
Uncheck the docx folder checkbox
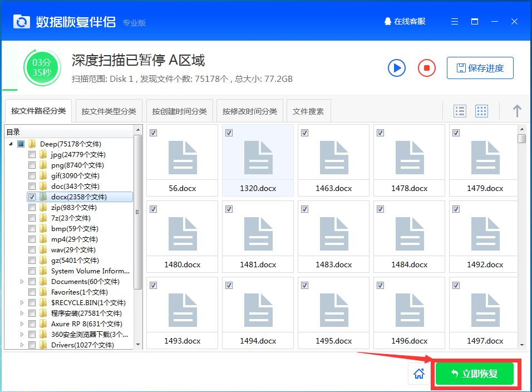[32, 197]
